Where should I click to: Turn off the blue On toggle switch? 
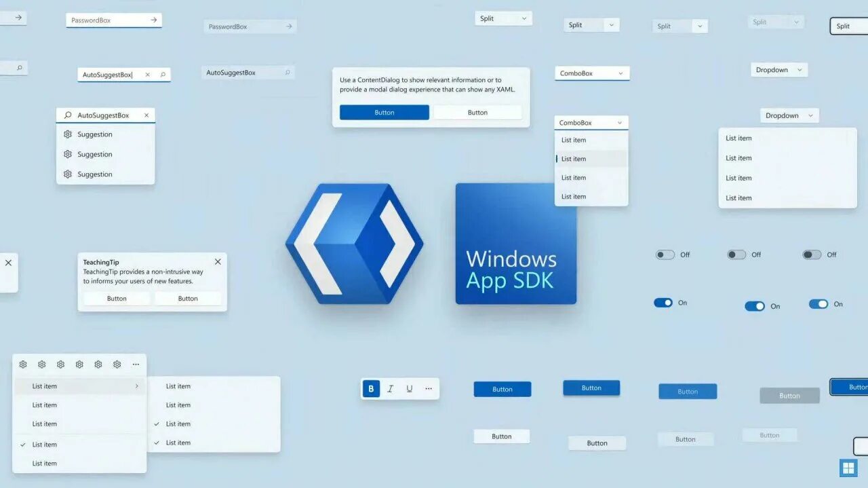click(x=663, y=302)
